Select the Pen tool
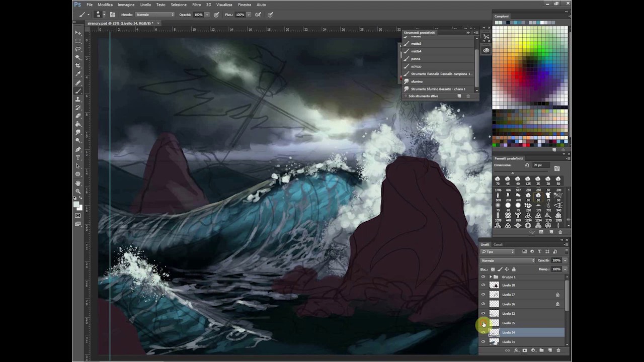Image resolution: width=644 pixels, height=362 pixels. click(x=78, y=149)
